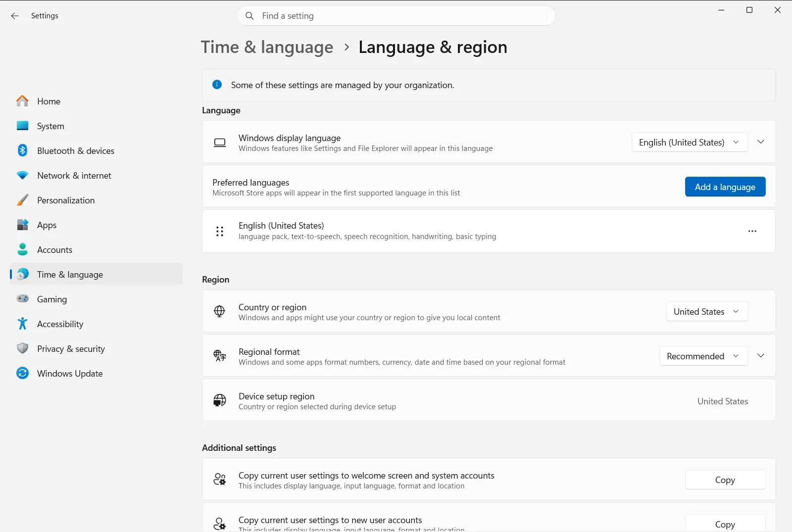Click the Gaming controller icon
The width and height of the screenshot is (792, 532).
point(22,298)
